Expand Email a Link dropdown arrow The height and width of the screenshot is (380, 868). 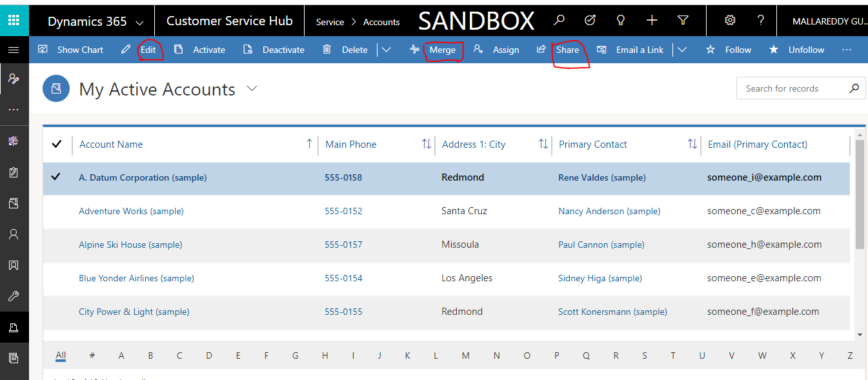pos(681,50)
